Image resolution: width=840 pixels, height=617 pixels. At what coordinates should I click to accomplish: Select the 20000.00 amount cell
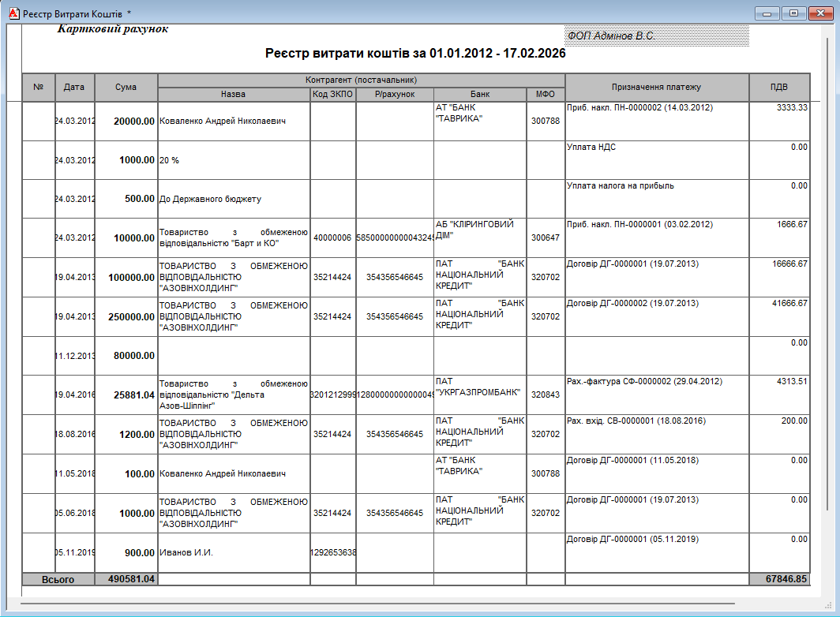coord(126,122)
